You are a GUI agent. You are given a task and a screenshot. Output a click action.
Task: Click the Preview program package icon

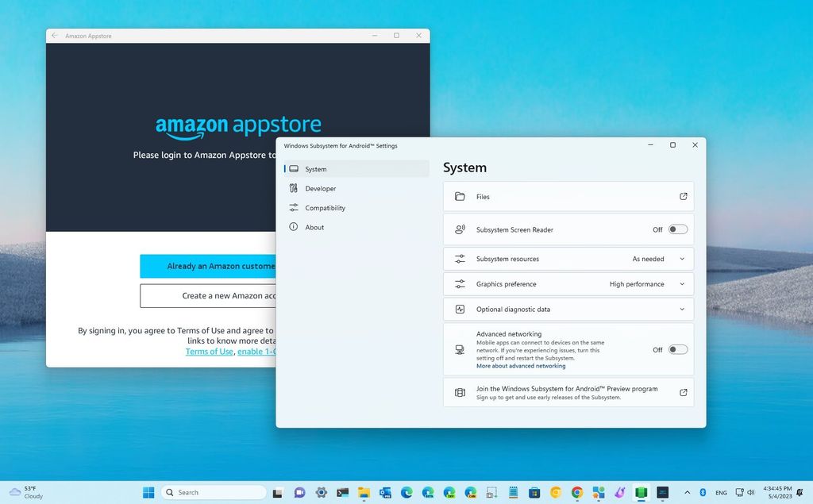coord(460,391)
